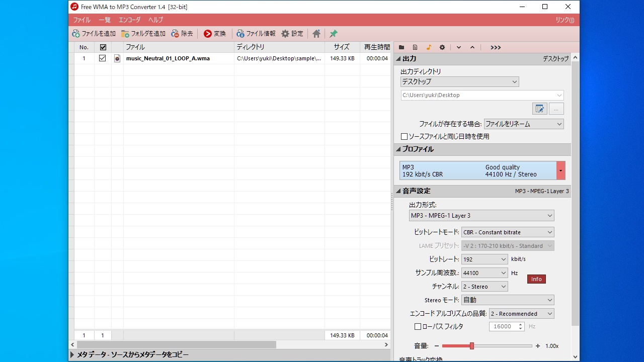Enable ソースファイルと同じ日時を使用 checkbox
644x362 pixels.
coord(404,136)
